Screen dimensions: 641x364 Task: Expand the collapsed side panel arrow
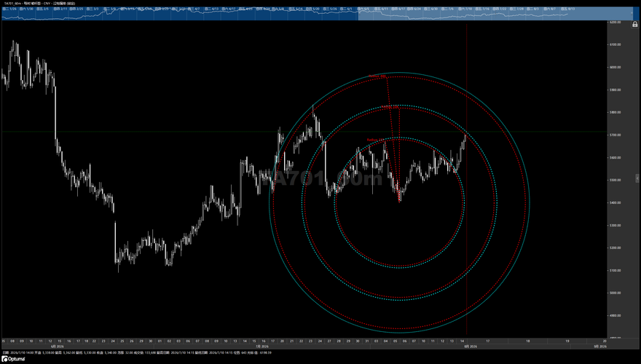(637, 178)
